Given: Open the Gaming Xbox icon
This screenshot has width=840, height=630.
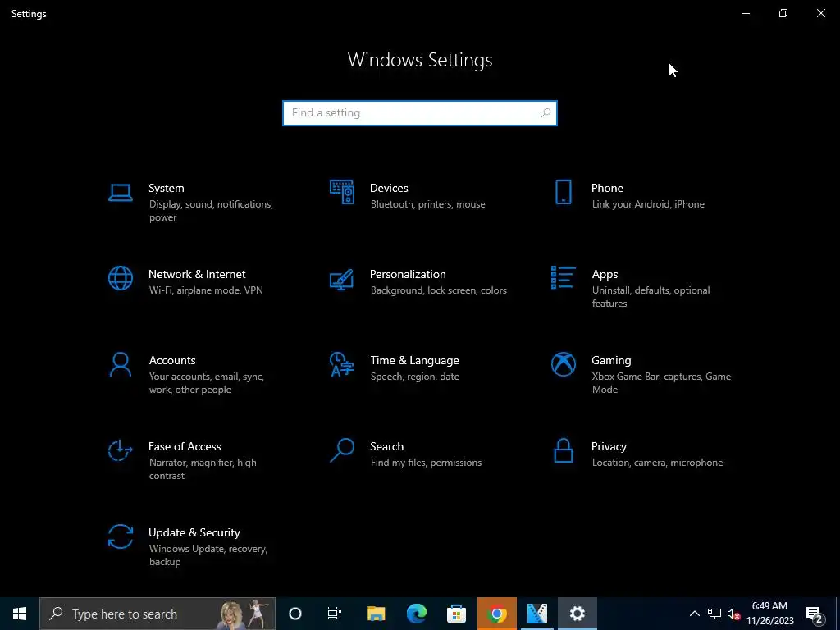Looking at the screenshot, I should click(563, 364).
